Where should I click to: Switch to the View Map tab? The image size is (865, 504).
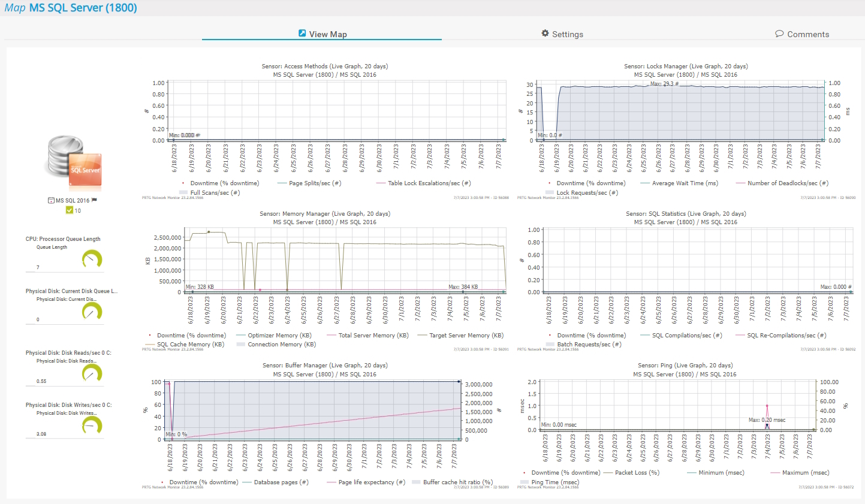coord(322,34)
